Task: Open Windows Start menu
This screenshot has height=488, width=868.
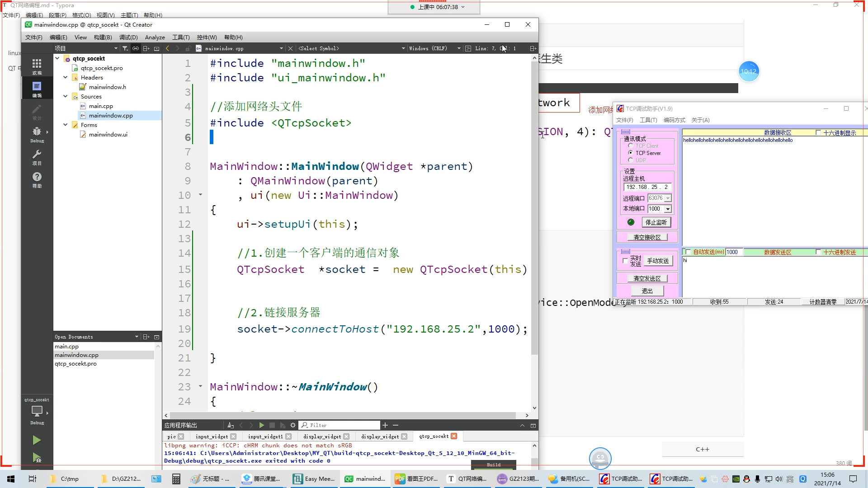Action: tap(11, 479)
